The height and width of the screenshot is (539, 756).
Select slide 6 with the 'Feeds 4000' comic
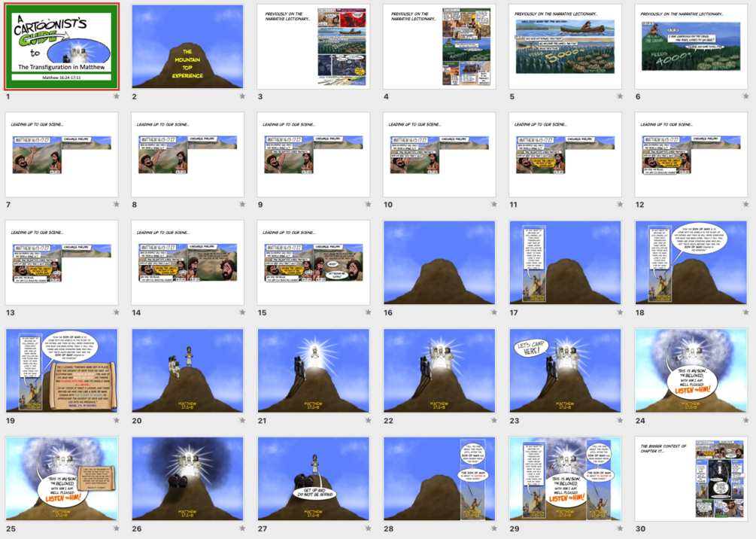(691, 47)
